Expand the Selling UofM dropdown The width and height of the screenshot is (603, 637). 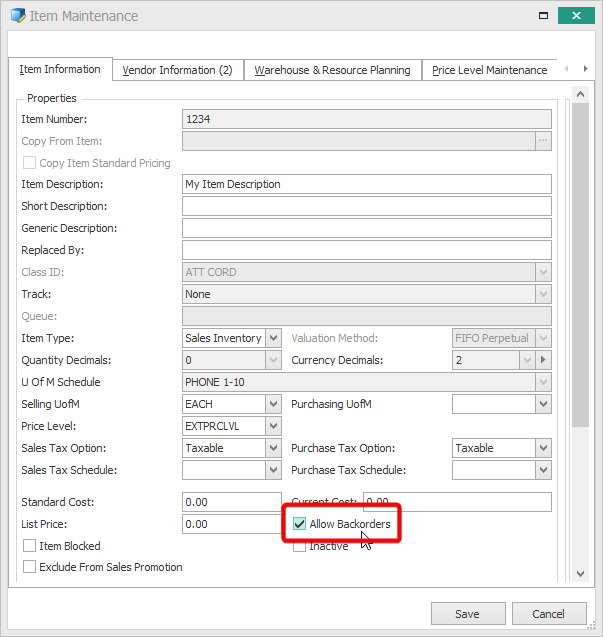[273, 404]
